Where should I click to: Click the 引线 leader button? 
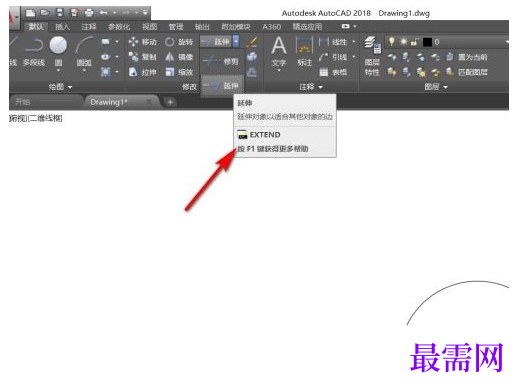click(x=333, y=57)
